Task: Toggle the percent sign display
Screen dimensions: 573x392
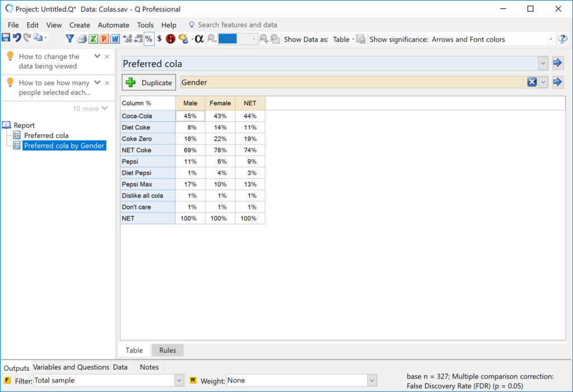Action: pos(149,39)
